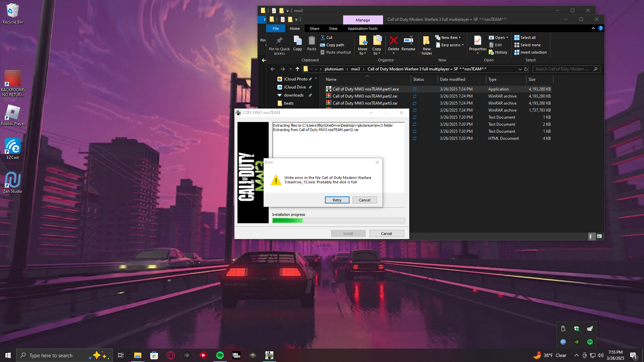
Task: Switch to details view toggle
Action: (592, 236)
